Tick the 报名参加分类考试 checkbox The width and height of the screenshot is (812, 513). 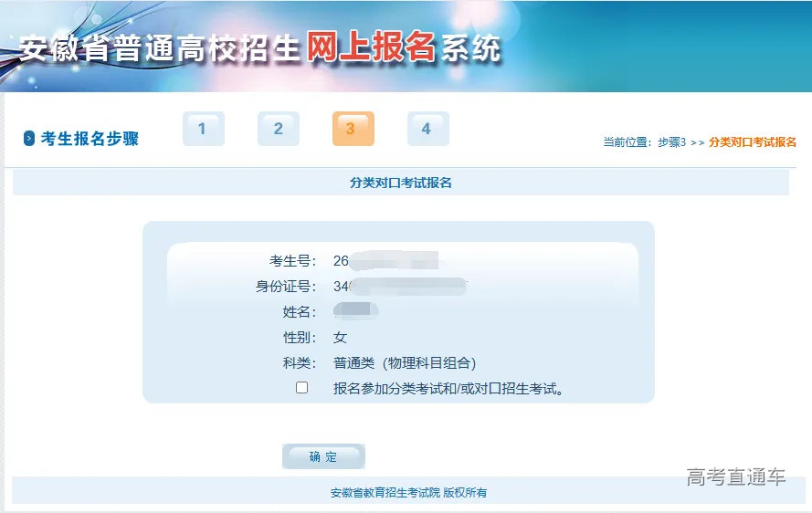pos(302,388)
